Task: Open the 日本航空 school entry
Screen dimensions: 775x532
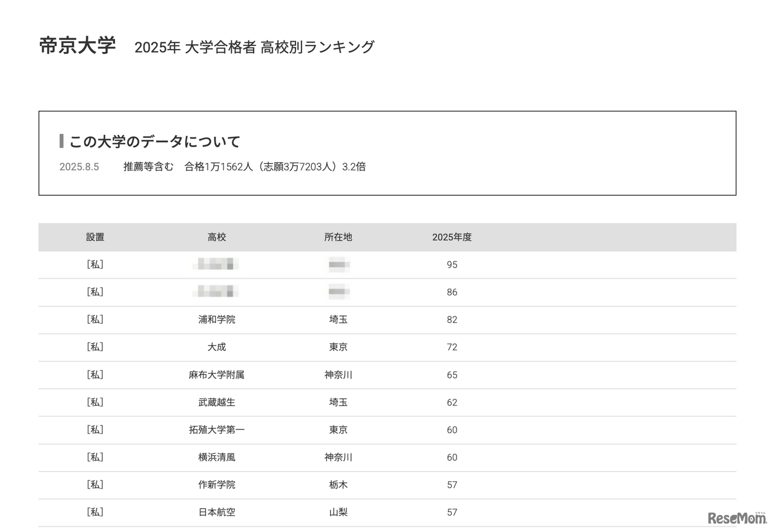Action: [x=217, y=512]
